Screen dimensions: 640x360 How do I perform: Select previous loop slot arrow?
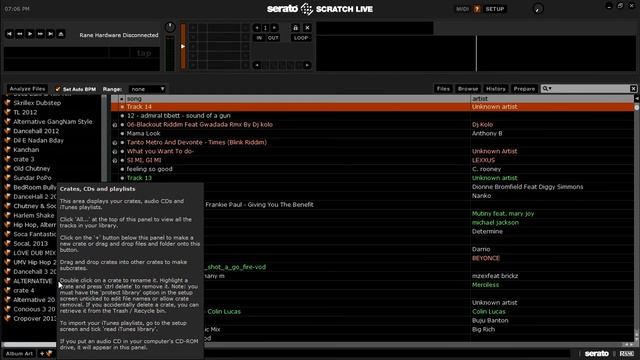pos(257,28)
